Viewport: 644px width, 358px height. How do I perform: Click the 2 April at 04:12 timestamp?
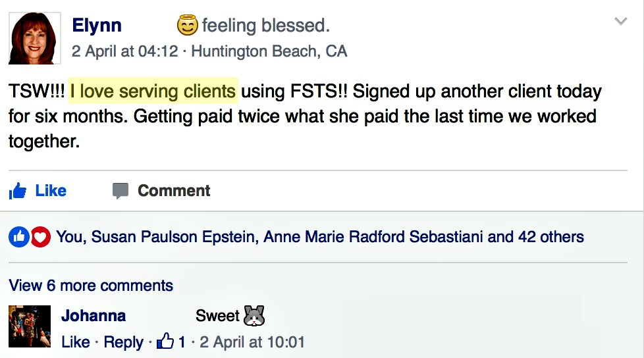(x=125, y=51)
